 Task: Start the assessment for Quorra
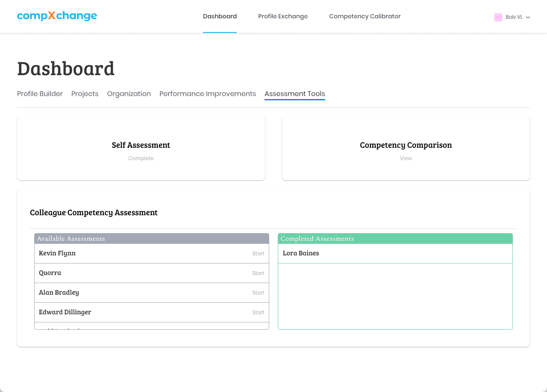point(258,273)
